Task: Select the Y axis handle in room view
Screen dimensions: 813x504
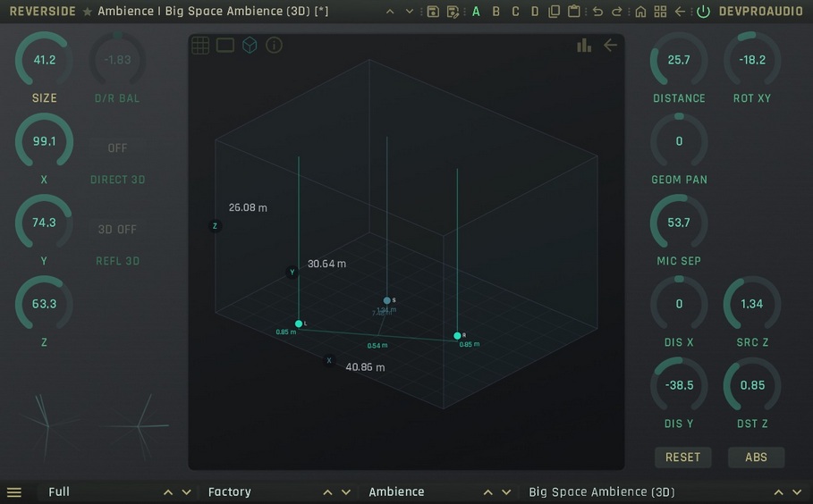Action: tap(292, 272)
